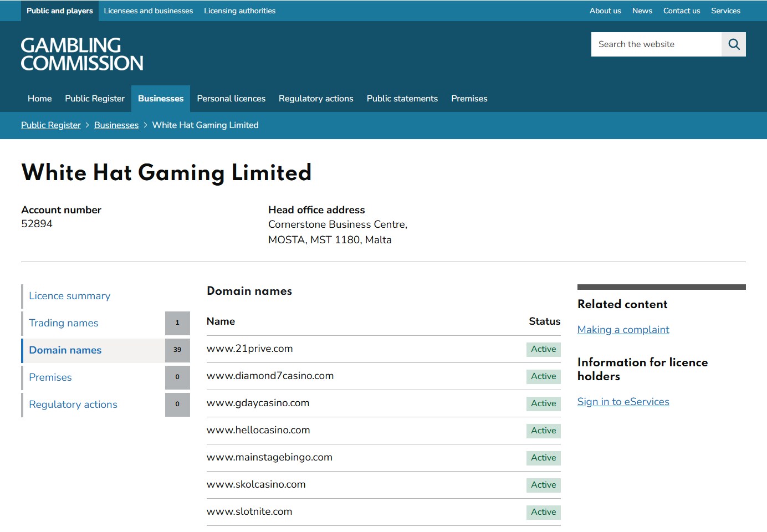Screen dimensions: 767x532
Task: Click the Active status for www.21prive.com
Action: click(x=544, y=349)
